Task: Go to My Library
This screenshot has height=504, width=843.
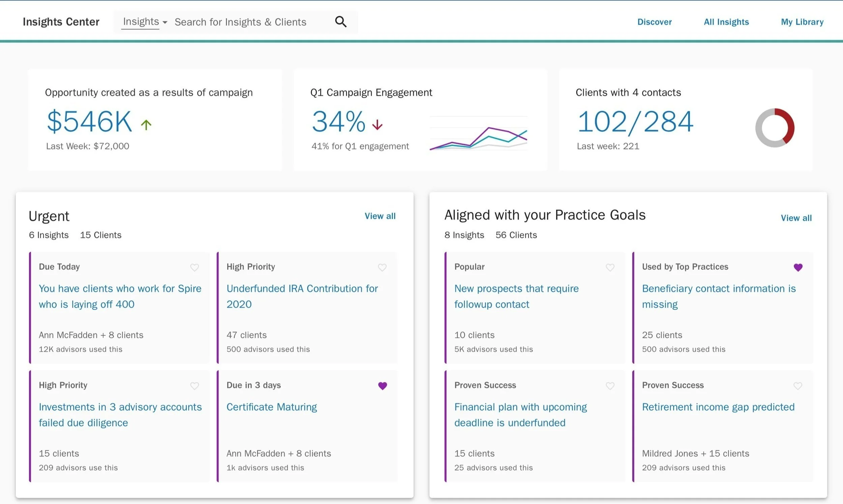Action: [802, 22]
